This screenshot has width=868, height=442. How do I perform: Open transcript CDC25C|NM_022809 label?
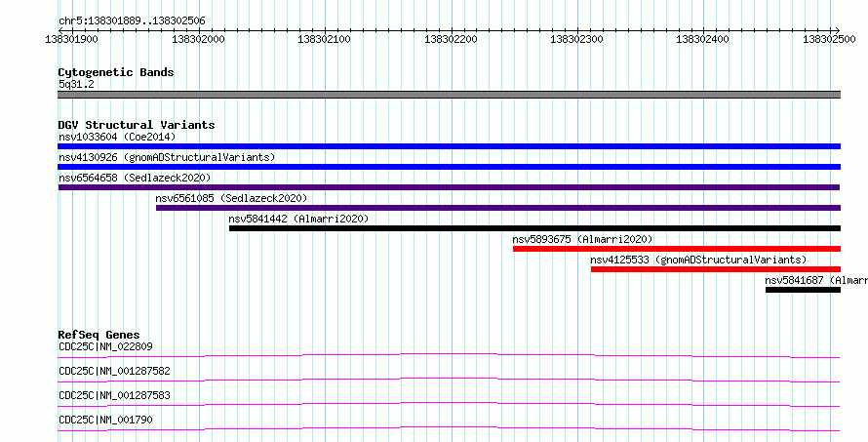[x=105, y=346]
